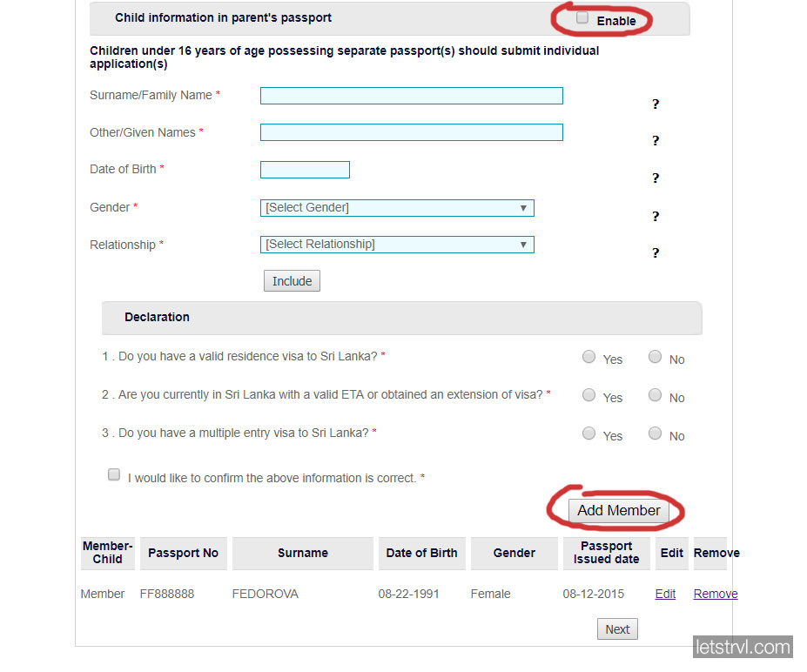Open the Select Gender dropdown
The image size is (807, 672).
tap(397, 208)
